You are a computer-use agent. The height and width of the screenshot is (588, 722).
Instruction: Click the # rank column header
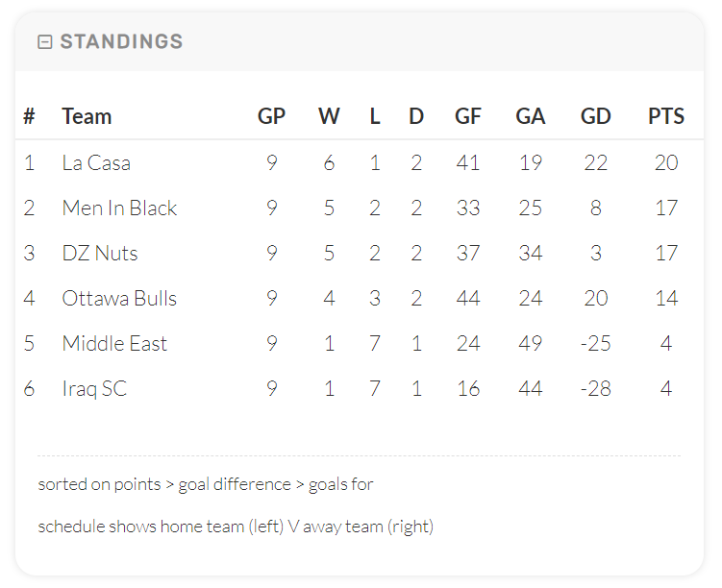click(30, 117)
